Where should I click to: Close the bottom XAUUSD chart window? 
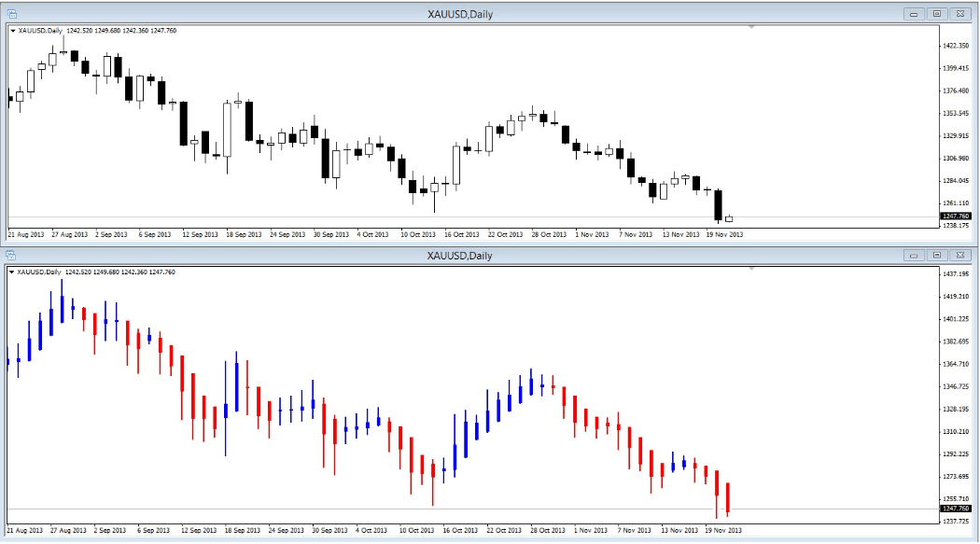point(959,255)
